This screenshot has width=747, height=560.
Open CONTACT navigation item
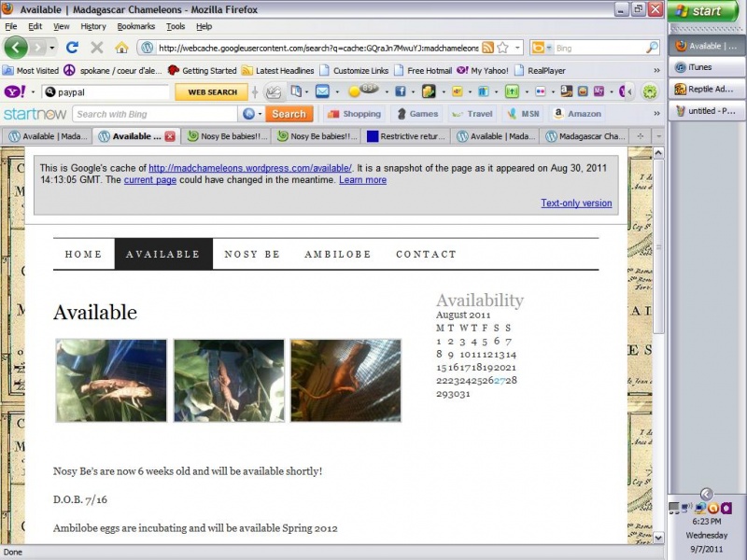coord(426,254)
